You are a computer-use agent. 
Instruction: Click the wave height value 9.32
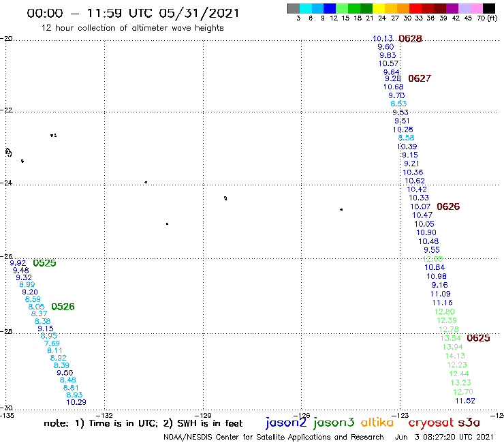click(x=24, y=277)
